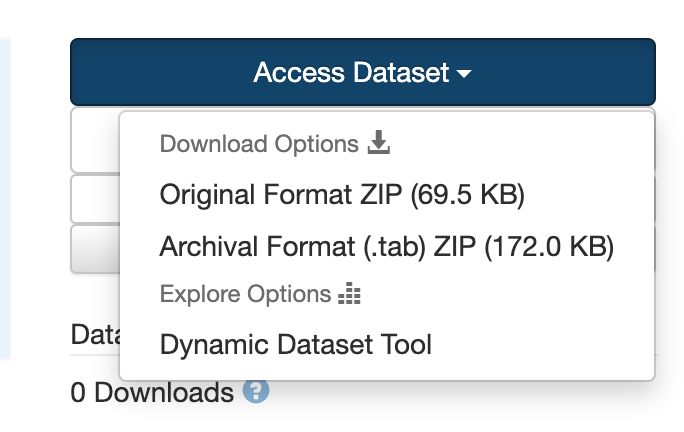This screenshot has height=432, width=684.
Task: Launch the Dynamic Dataset Tool
Action: pos(296,345)
